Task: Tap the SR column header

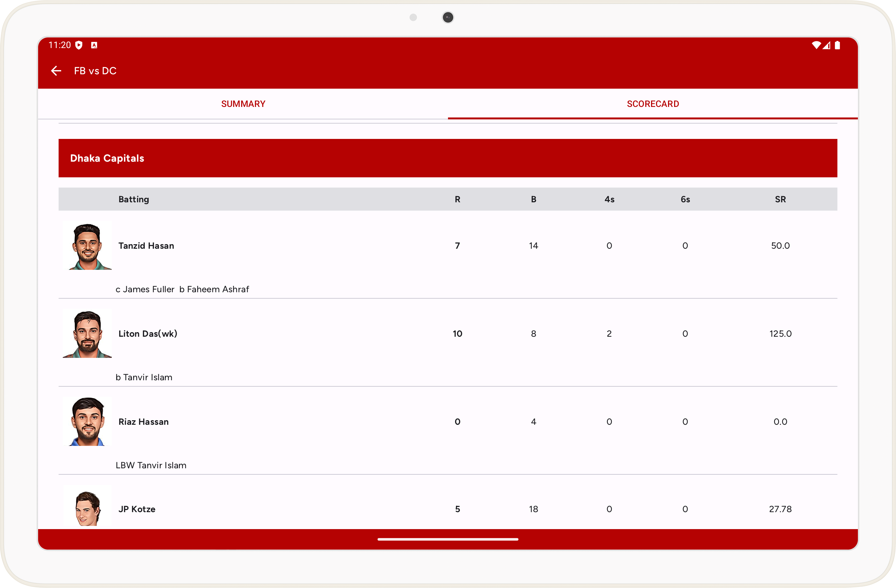Action: 780,199
